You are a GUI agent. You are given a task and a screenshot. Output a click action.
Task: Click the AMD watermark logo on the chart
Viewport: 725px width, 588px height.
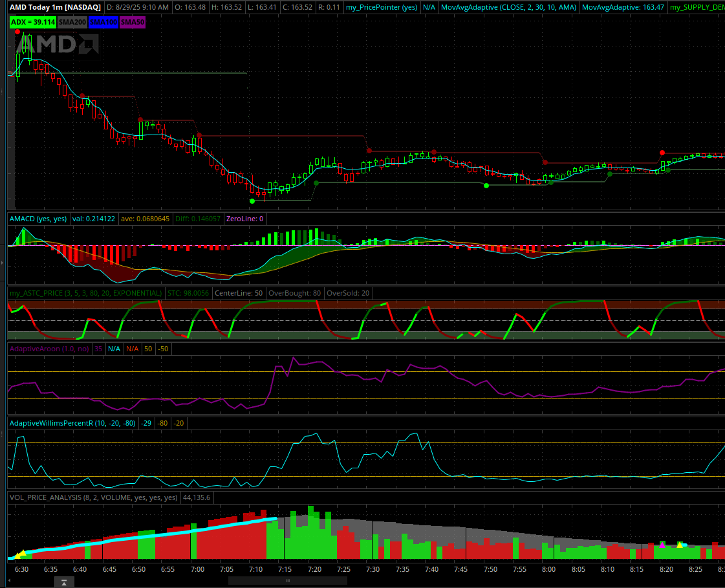(57, 43)
